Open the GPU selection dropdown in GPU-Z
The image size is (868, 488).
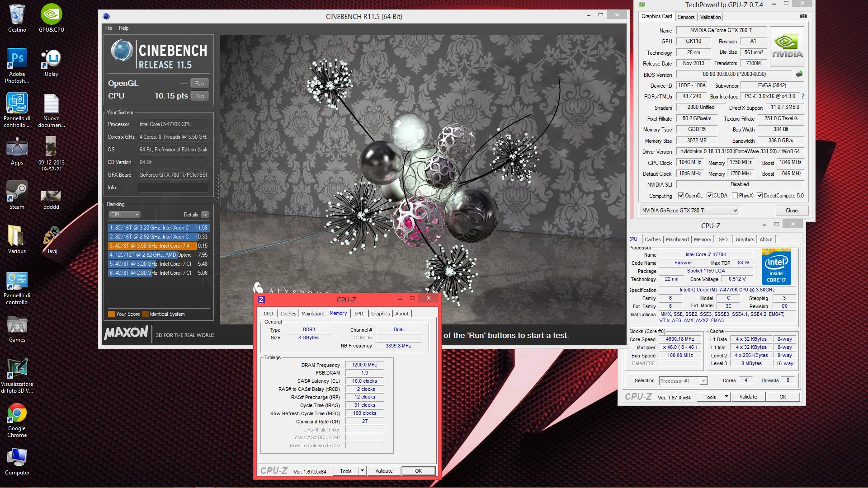point(689,211)
